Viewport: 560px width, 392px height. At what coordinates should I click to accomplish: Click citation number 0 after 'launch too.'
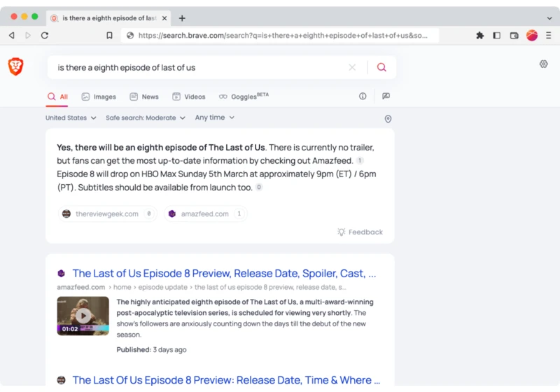[259, 187]
